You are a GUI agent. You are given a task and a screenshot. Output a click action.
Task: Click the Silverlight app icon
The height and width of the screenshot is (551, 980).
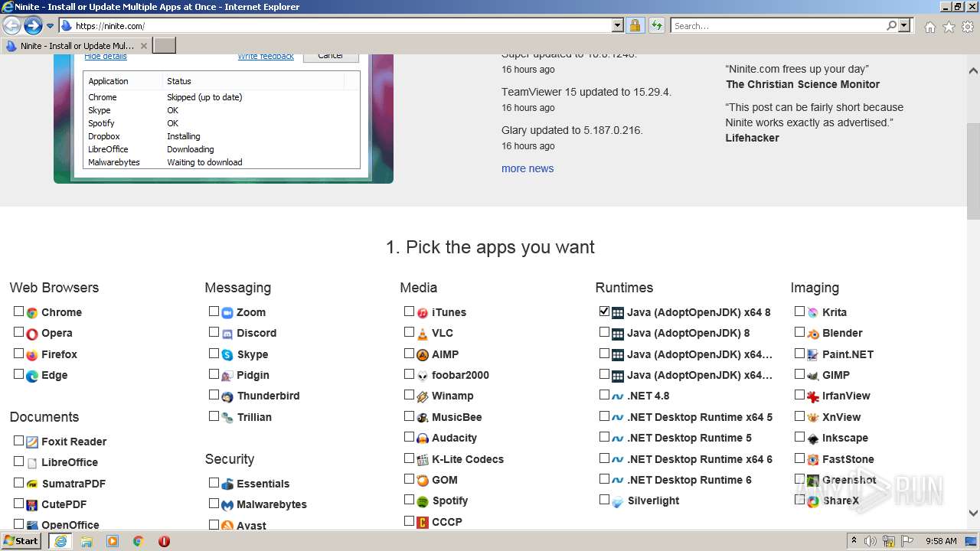point(618,501)
